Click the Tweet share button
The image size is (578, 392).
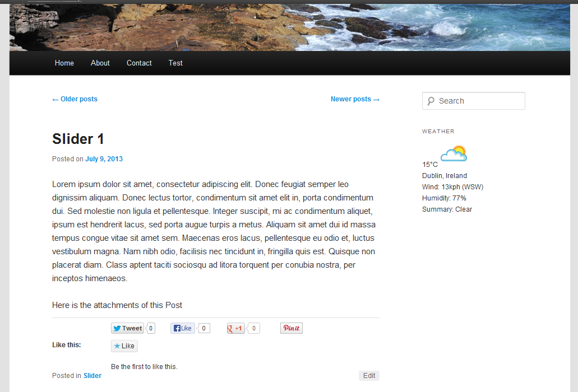click(x=127, y=328)
